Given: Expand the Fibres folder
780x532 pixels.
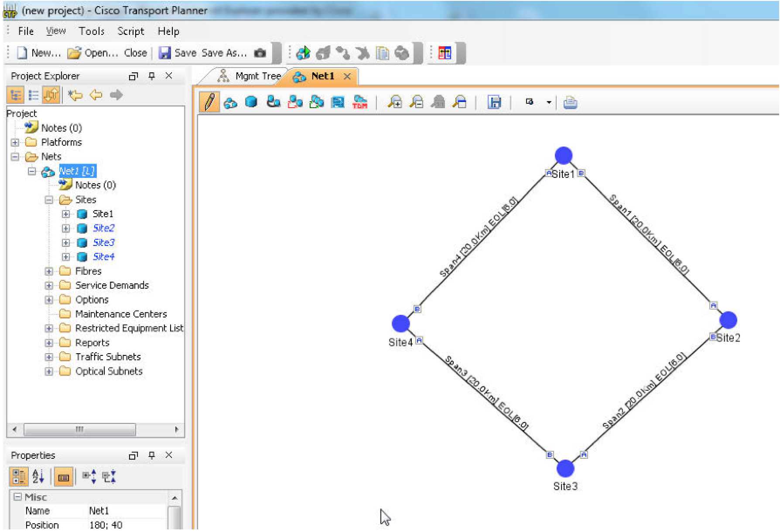Looking at the screenshot, I should [x=49, y=272].
